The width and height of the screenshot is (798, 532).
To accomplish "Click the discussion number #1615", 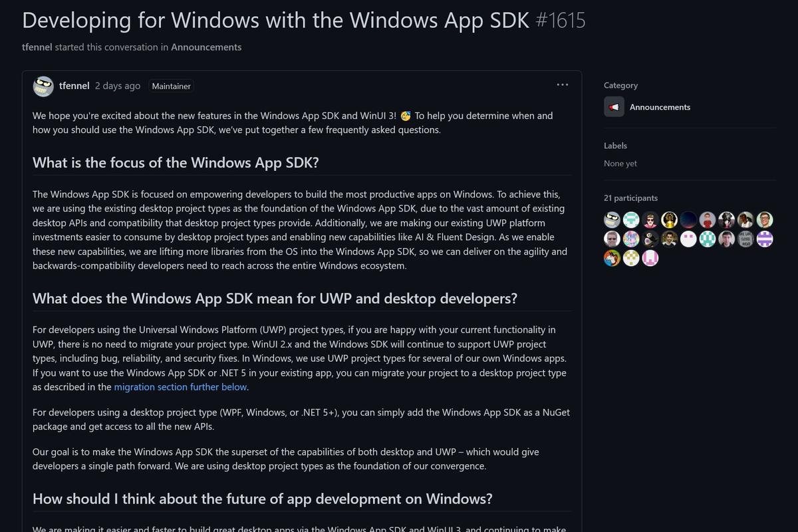I will 561,20.
